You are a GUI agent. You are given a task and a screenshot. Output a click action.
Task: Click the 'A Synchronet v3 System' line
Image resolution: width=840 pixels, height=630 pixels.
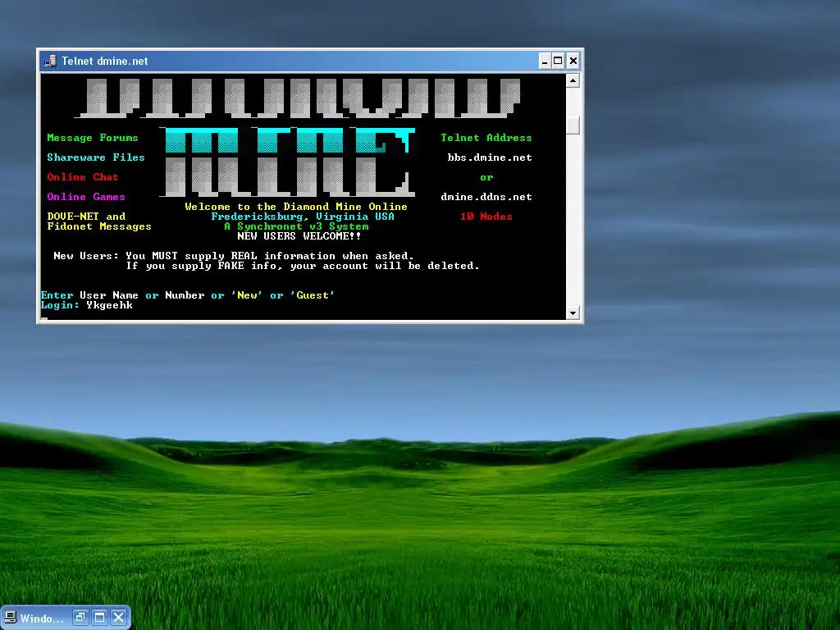coord(295,226)
